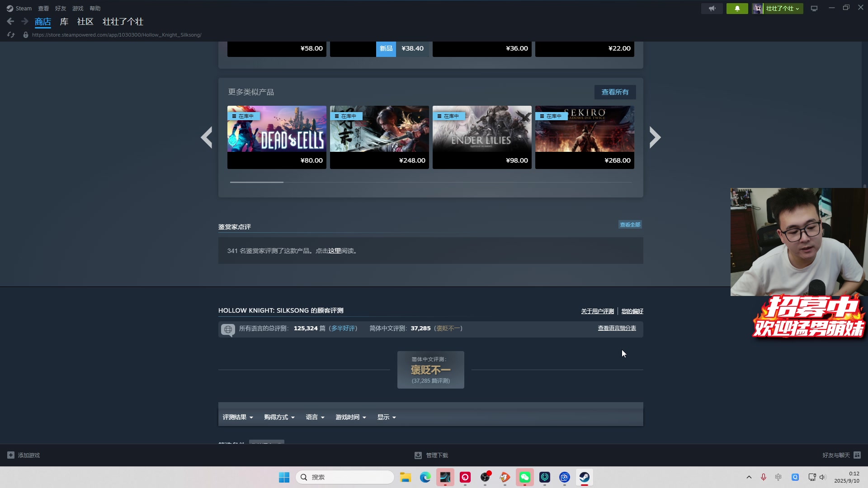868x488 pixels.
Task: Click the 查看全部 curator reviews button
Action: click(630, 225)
